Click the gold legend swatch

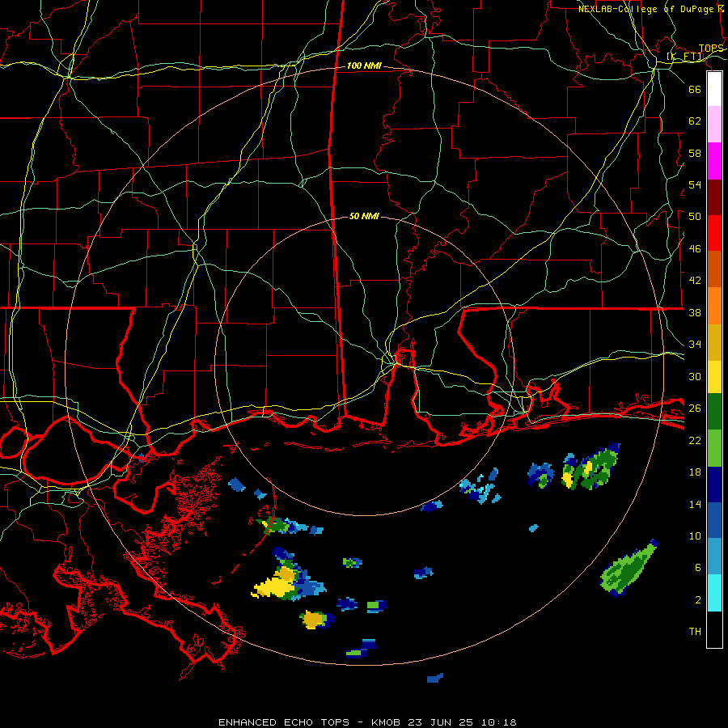click(x=714, y=342)
